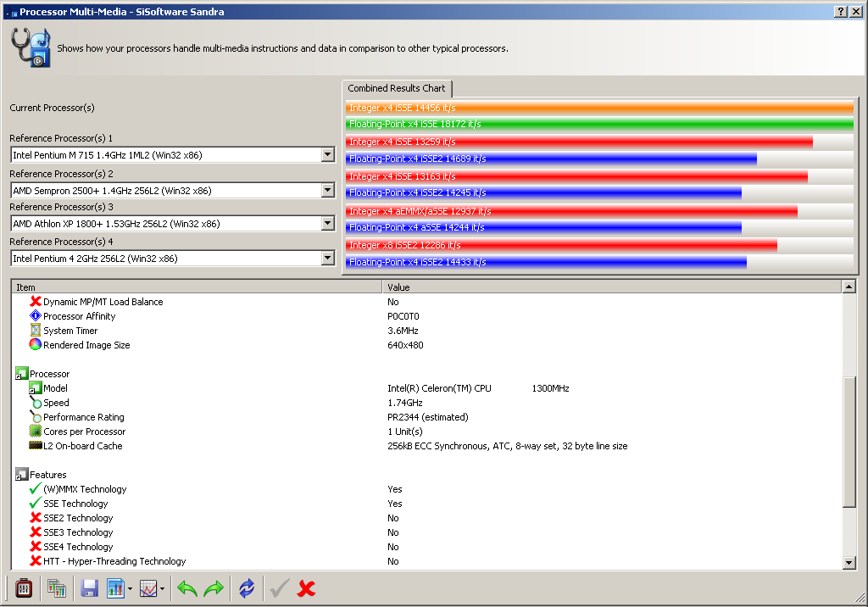Go forward with the green right arrow

click(214, 588)
